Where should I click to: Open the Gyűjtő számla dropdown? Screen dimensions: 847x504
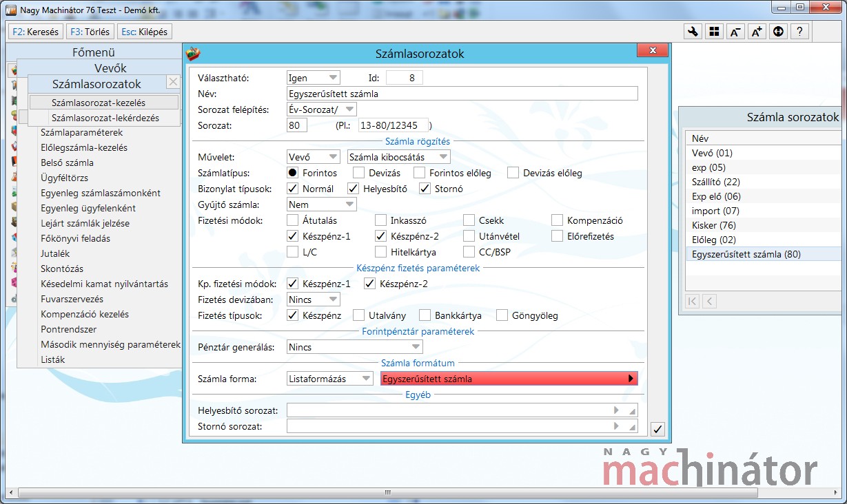[x=322, y=204]
